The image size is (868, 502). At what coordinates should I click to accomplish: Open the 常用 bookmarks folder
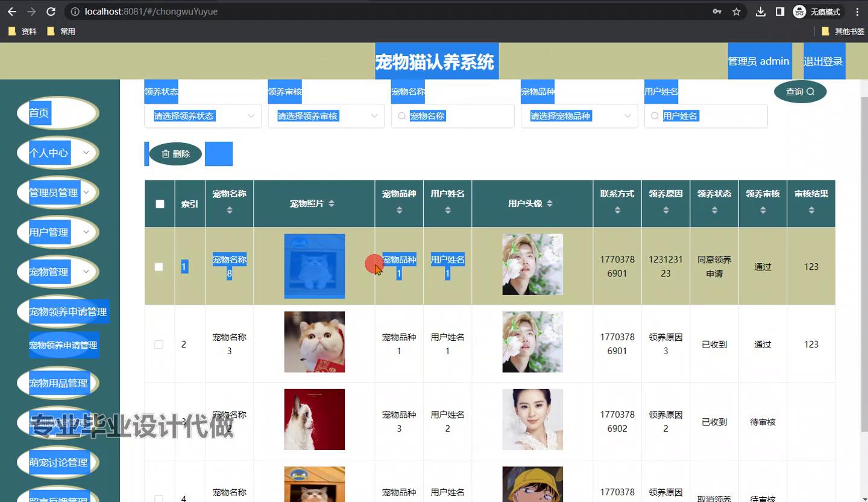[x=61, y=31]
